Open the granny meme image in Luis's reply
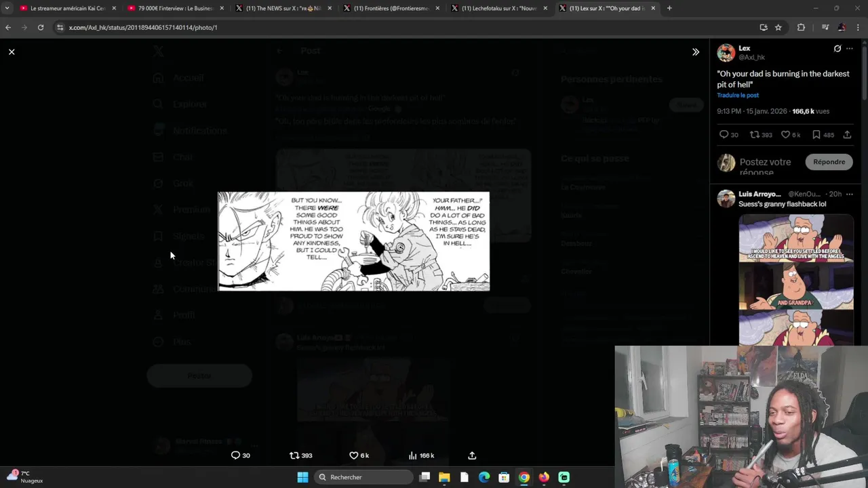868x488 pixels. [x=795, y=280]
